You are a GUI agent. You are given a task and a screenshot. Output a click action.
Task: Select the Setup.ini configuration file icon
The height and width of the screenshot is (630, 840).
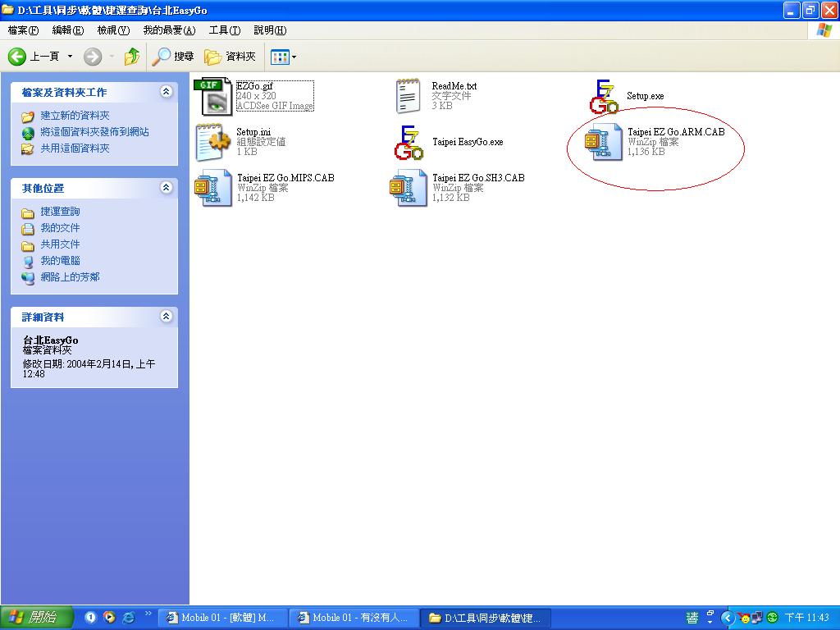click(x=212, y=143)
